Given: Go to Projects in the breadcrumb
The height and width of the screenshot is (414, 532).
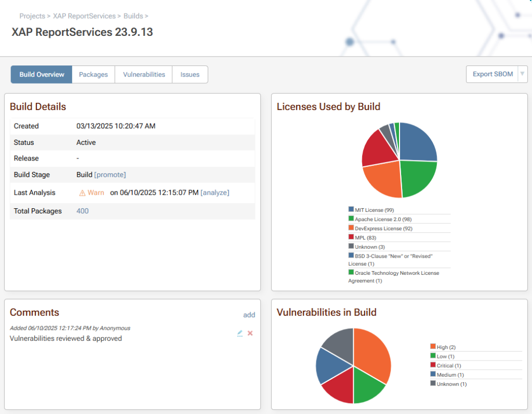Looking at the screenshot, I should coord(32,16).
